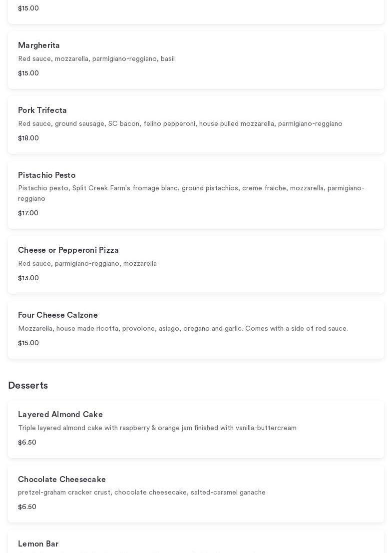
Task: Click the Chocolate Cheesecake description text
Action: pos(142,493)
